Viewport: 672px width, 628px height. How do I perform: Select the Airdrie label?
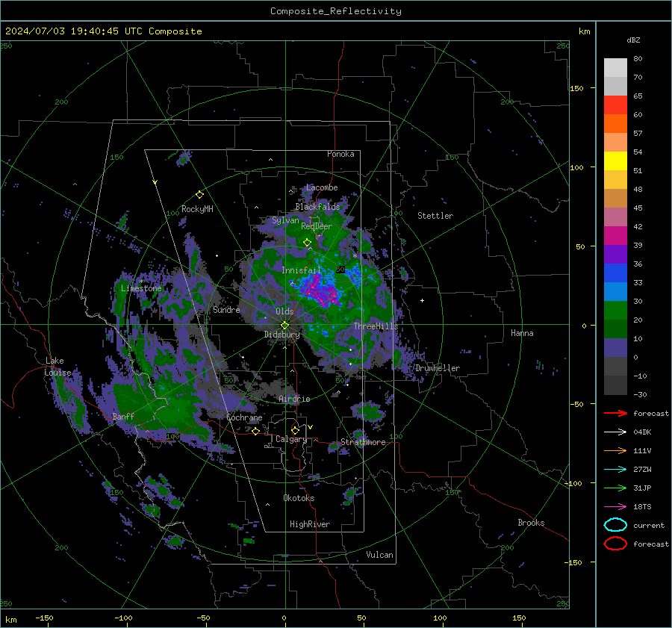point(294,399)
